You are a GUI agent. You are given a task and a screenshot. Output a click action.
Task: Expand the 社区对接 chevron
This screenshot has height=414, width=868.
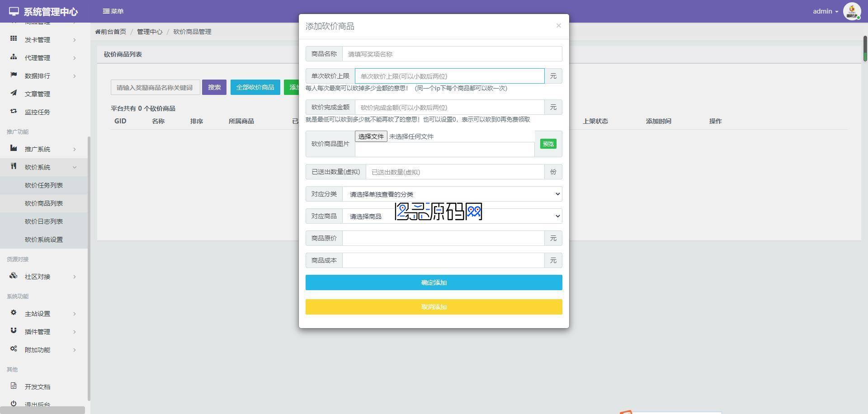point(75,277)
